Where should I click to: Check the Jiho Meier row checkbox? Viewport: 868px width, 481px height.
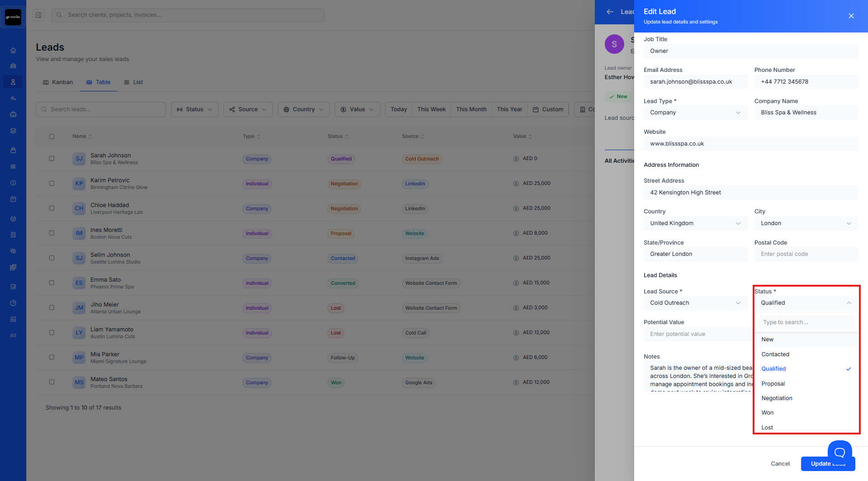[x=52, y=308]
